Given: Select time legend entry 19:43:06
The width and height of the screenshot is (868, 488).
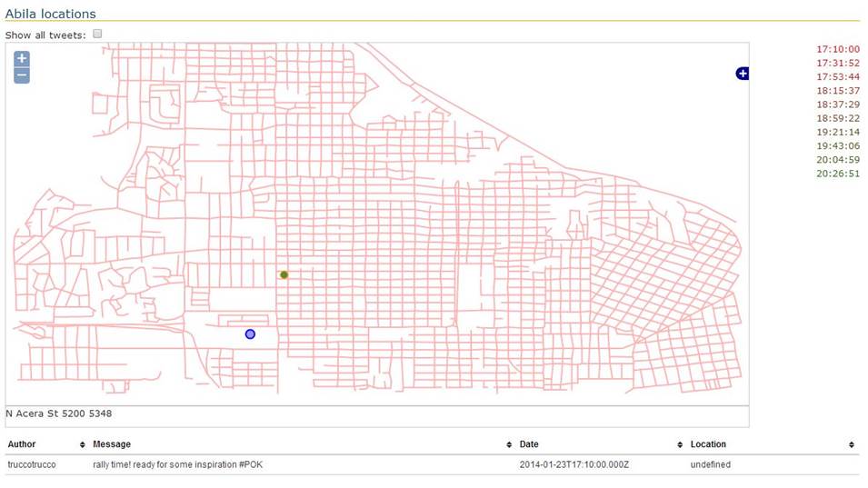Looking at the screenshot, I should [x=838, y=146].
